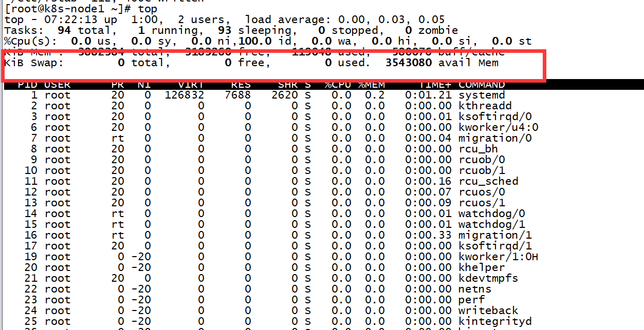Click the TIME+ column header

coord(435,84)
